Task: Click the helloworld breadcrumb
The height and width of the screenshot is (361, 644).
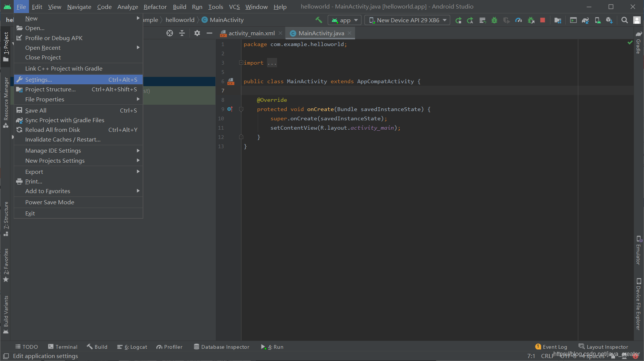Action: pyautogui.click(x=180, y=20)
